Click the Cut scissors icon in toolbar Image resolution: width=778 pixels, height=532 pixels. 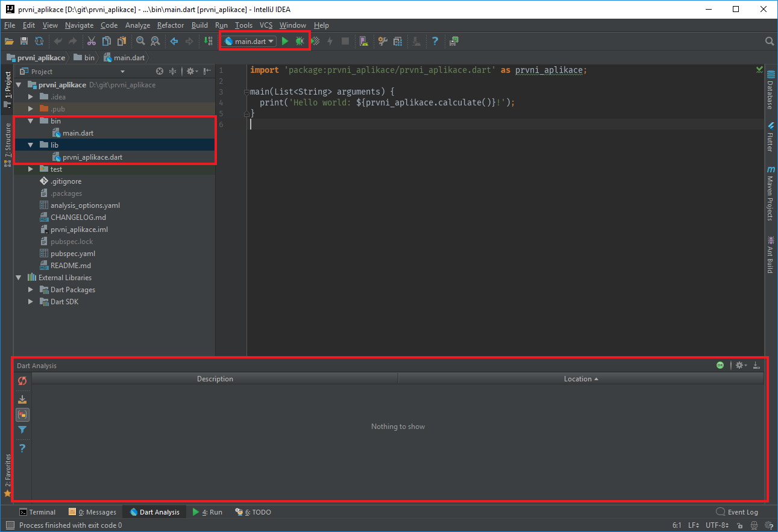point(92,41)
